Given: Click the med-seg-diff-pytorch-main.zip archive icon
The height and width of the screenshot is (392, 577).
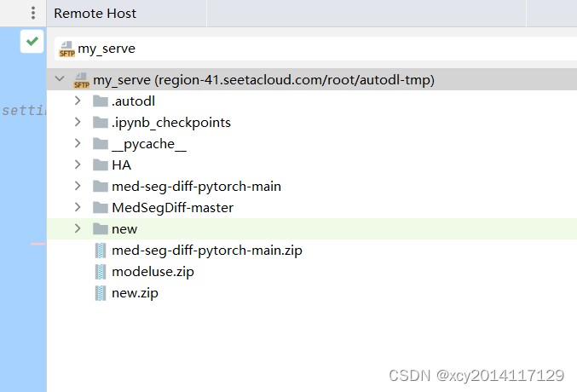Looking at the screenshot, I should point(100,251).
